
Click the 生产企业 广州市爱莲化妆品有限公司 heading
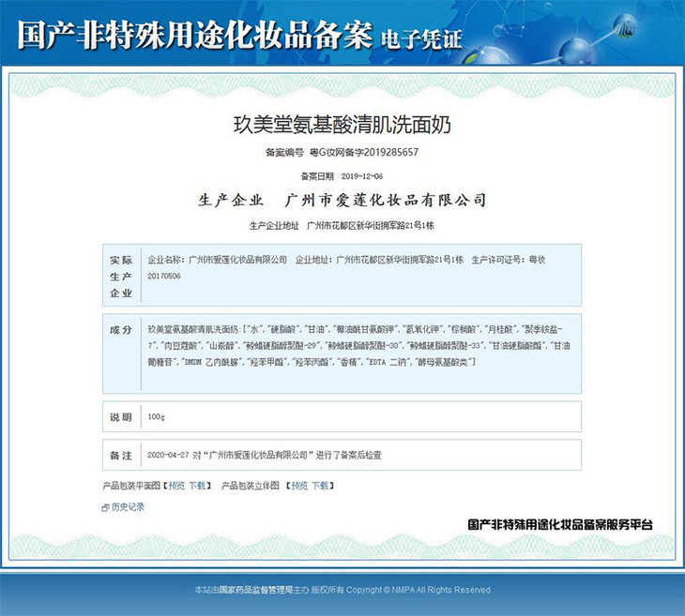point(342,201)
